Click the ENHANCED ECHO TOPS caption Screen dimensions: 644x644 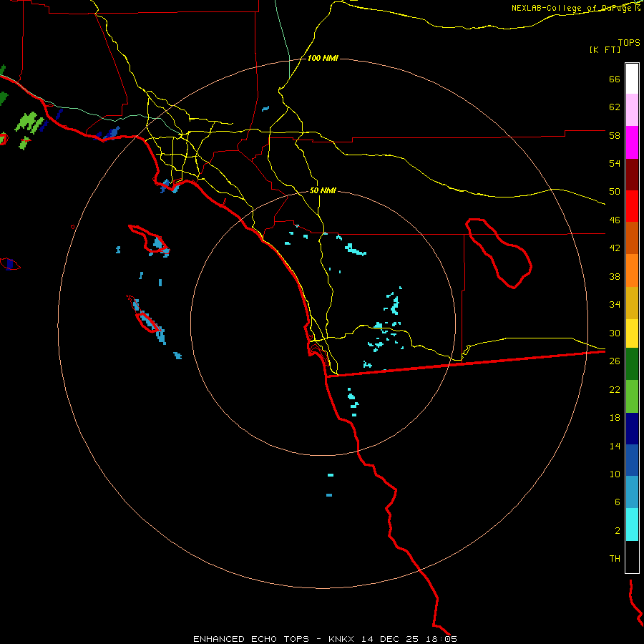coord(251,639)
